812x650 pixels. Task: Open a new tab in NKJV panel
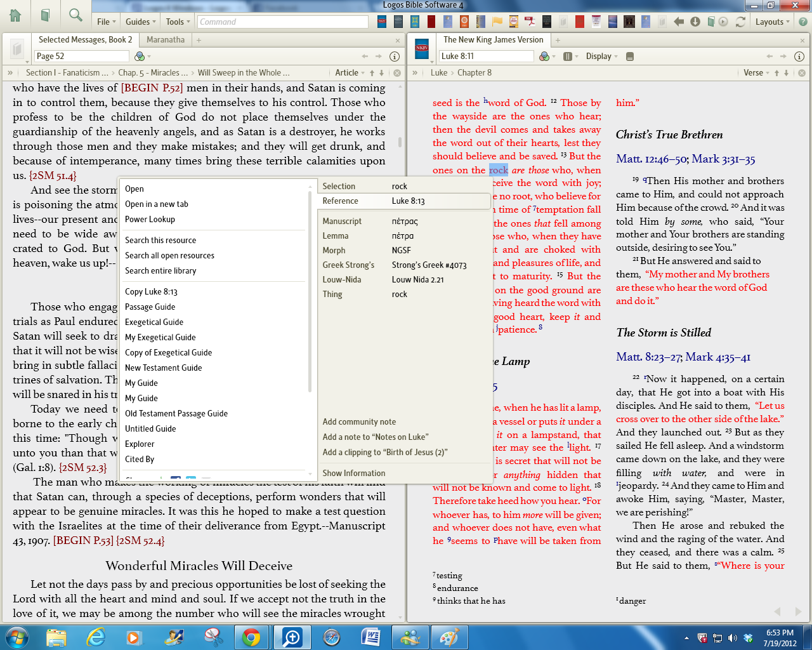coord(558,40)
